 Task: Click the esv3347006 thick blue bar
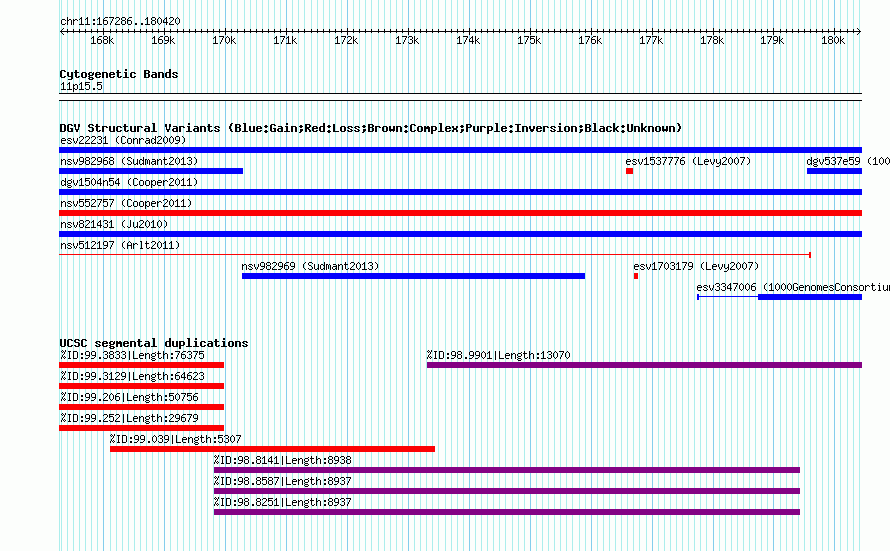coord(810,297)
